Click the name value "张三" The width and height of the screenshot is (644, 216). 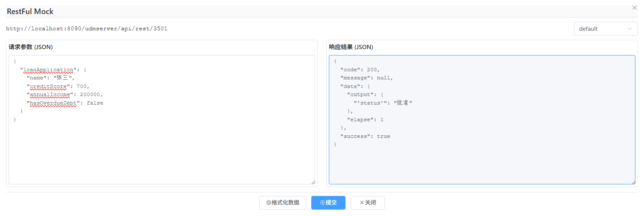(63, 78)
